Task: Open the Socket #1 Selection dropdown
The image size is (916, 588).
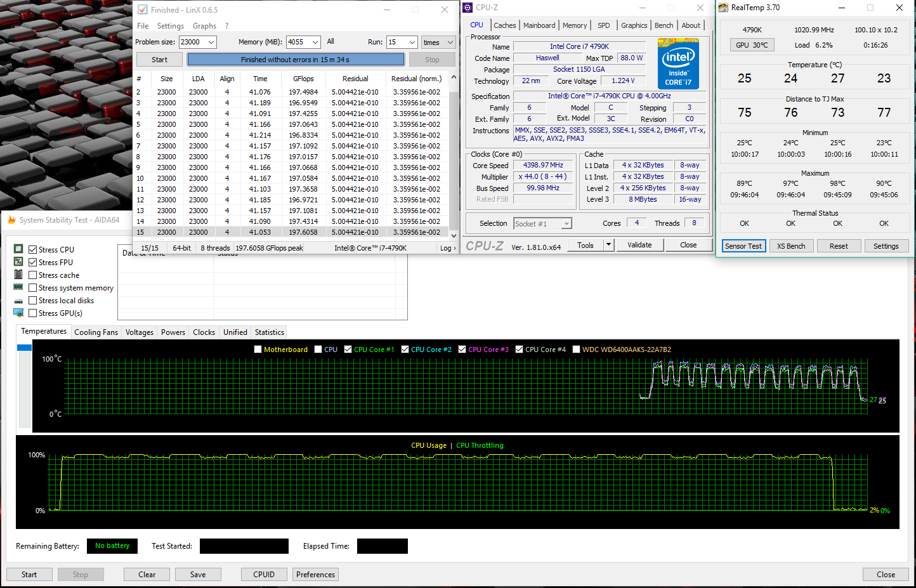Action: coord(566,223)
